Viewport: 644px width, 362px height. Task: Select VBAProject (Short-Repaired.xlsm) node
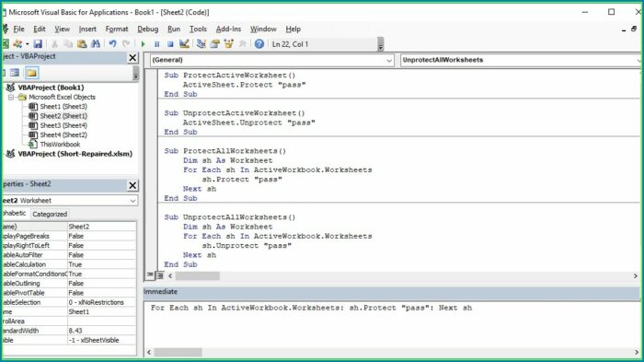pos(75,154)
